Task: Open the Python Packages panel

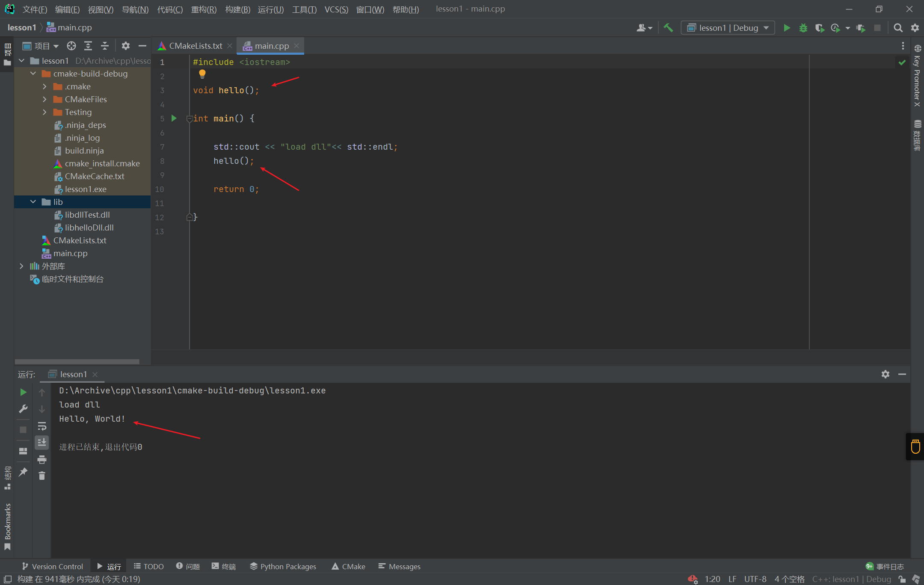Action: click(283, 566)
